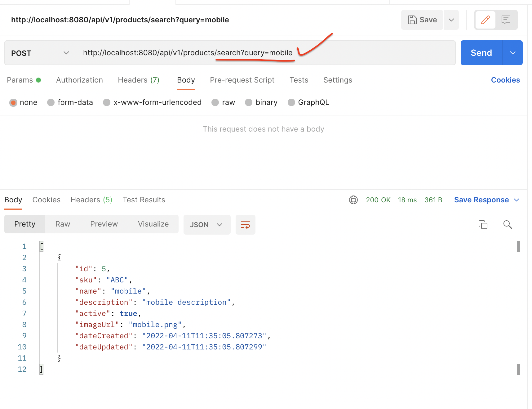Open the comments icon

point(506,20)
